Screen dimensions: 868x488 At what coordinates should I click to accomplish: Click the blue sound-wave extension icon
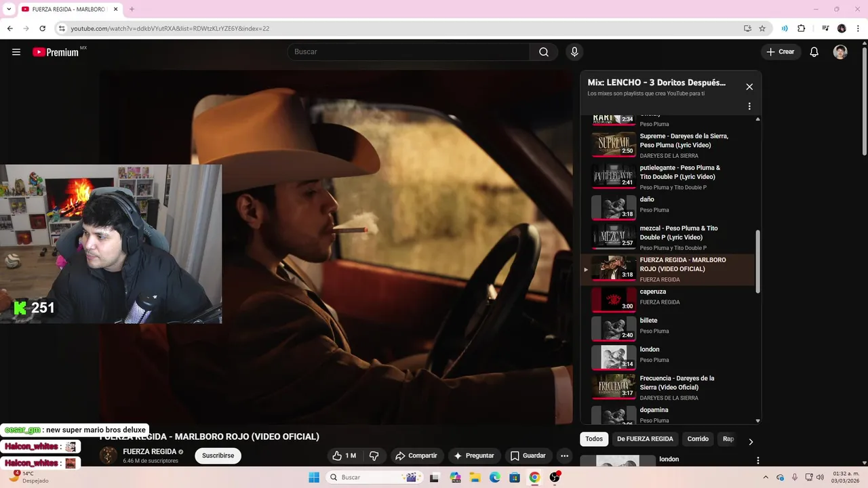pos(785,28)
